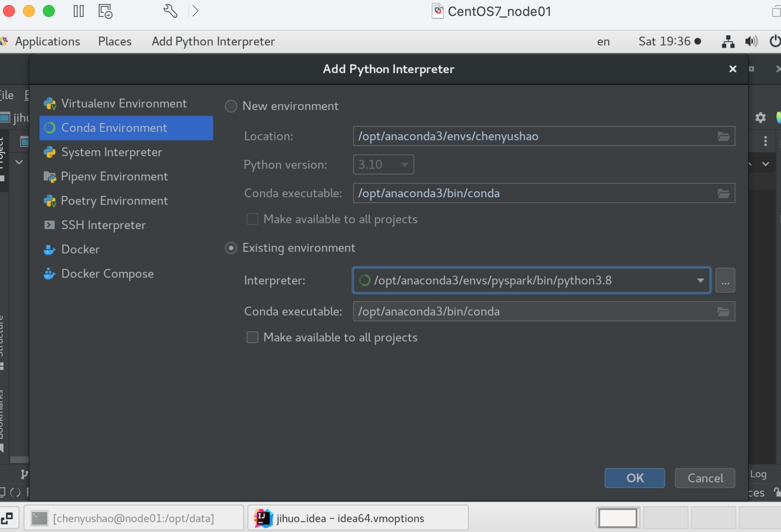Viewport: 781px width, 532px height.
Task: Select Conda Environment interpreter type
Action: coord(126,128)
